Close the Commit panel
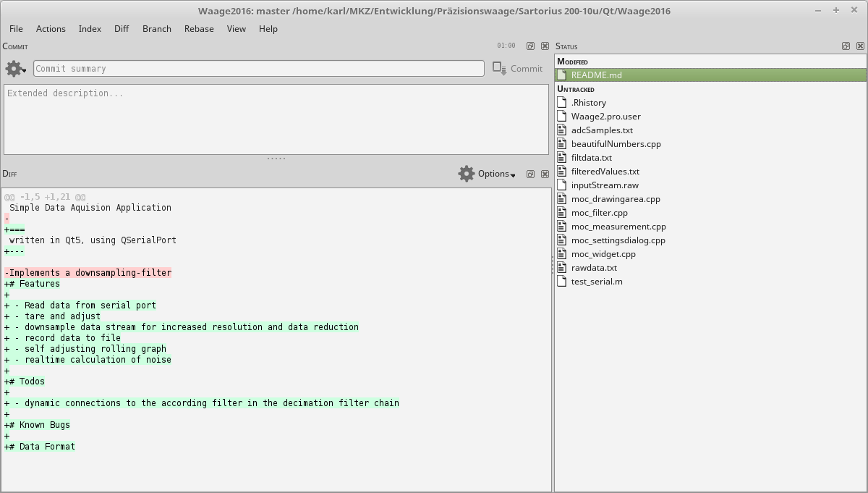 tap(545, 46)
